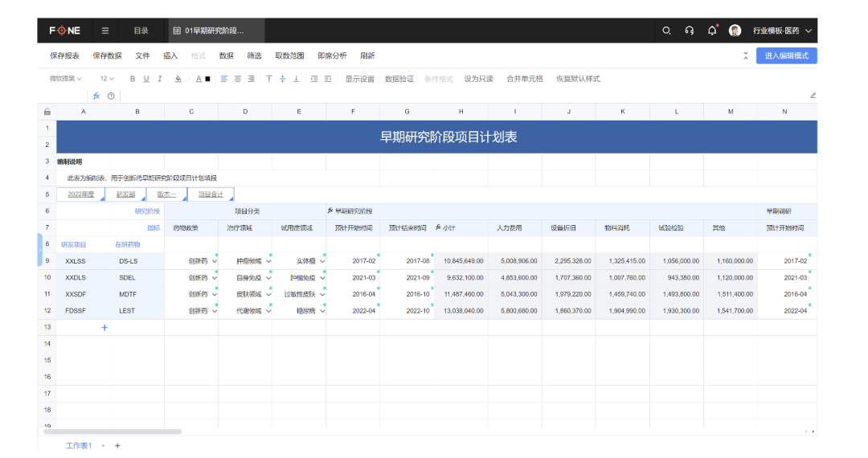Open the headset support icon

[690, 31]
